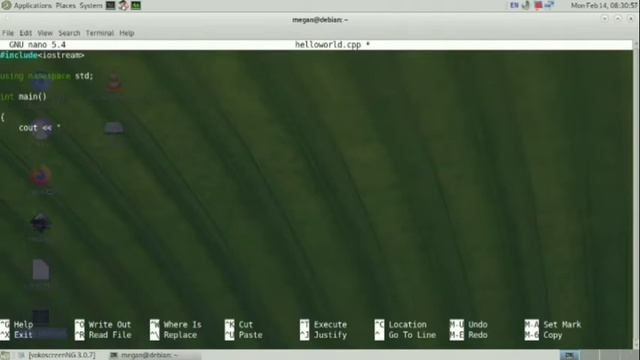The width and height of the screenshot is (640, 360).
Task: Click the Undo shortcut label
Action: pos(478,324)
